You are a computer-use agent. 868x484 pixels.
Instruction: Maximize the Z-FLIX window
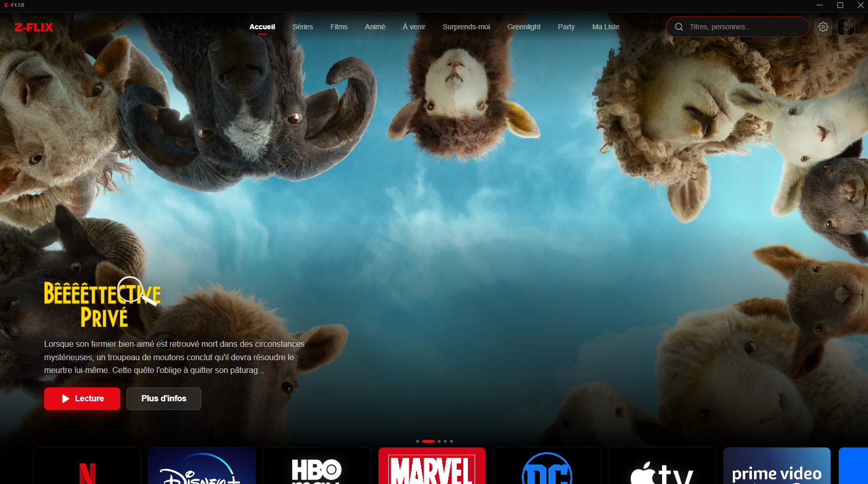840,5
